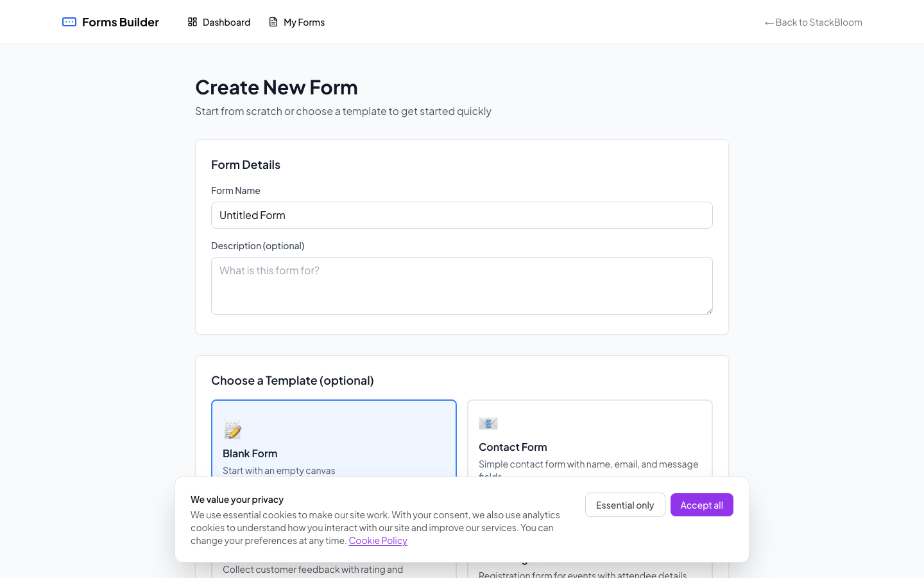This screenshot has width=924, height=578.
Task: Choose Essential only cookies
Action: click(625, 505)
